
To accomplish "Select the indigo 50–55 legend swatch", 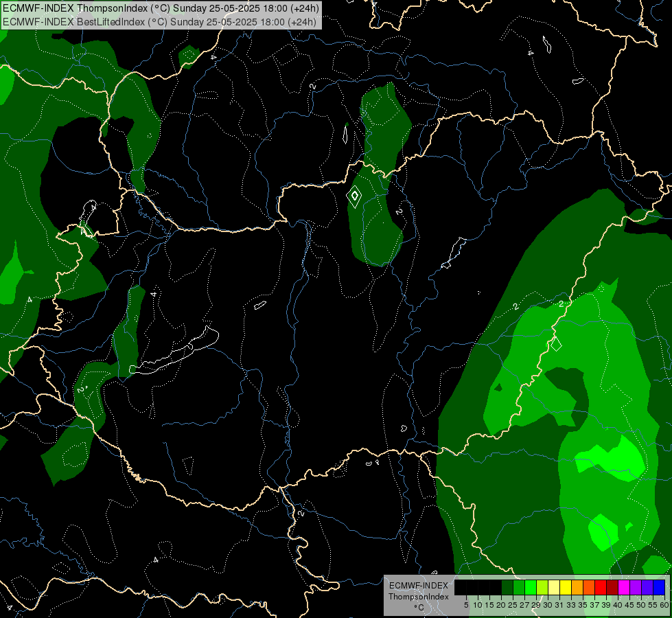I will (x=647, y=587).
